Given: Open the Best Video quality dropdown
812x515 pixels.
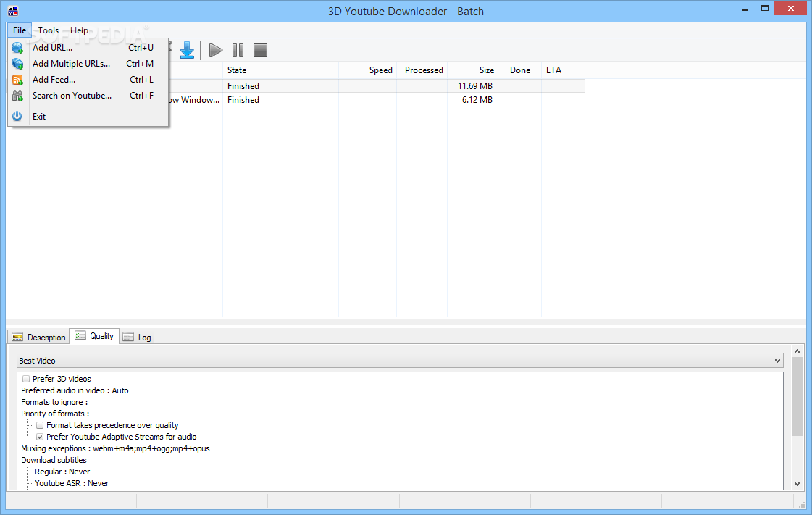Looking at the screenshot, I should pos(400,361).
